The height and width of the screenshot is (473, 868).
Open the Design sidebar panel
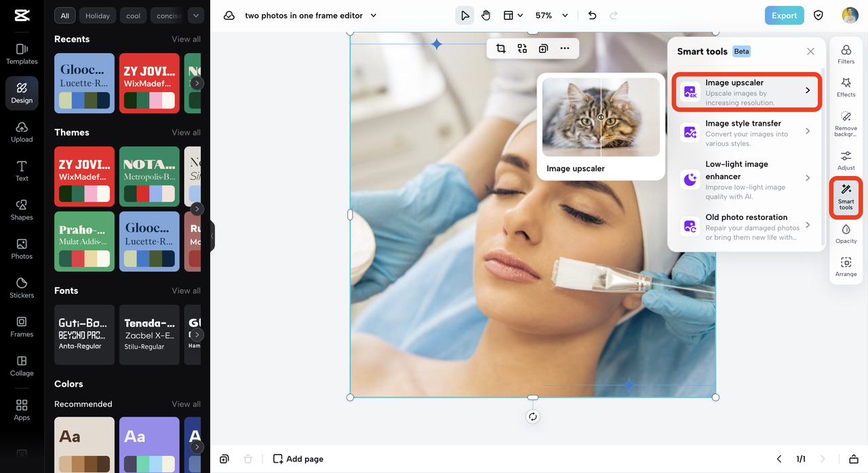(22, 94)
